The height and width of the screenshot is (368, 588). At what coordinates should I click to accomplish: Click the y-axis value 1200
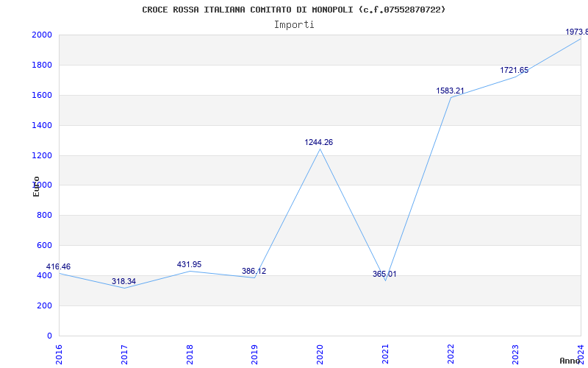pyautogui.click(x=43, y=155)
